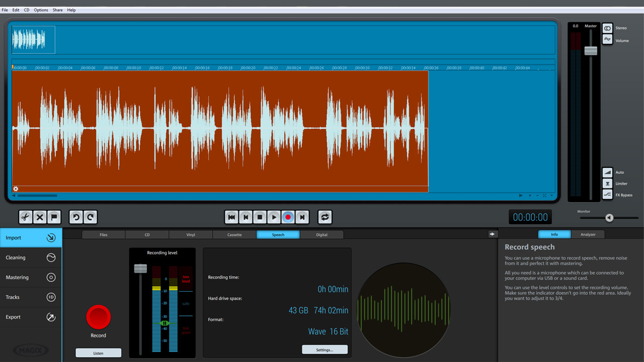Select the scissors cut tool

pos(25,217)
